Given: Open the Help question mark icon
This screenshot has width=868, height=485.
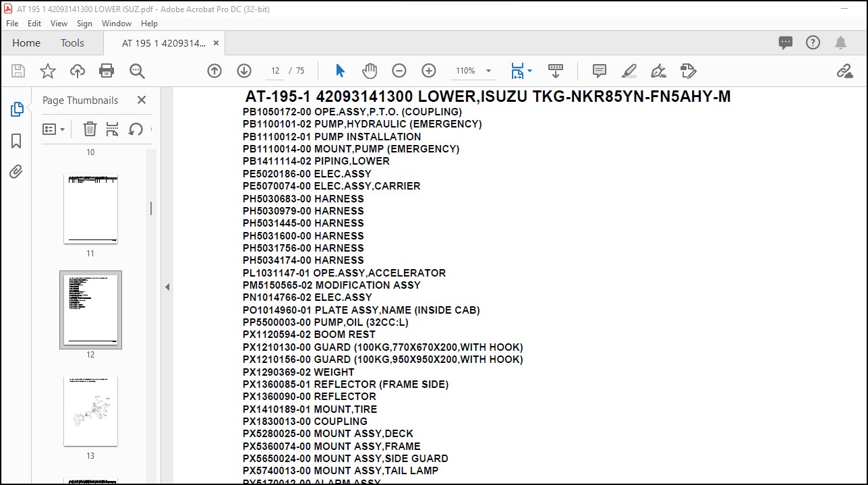Looking at the screenshot, I should click(813, 42).
